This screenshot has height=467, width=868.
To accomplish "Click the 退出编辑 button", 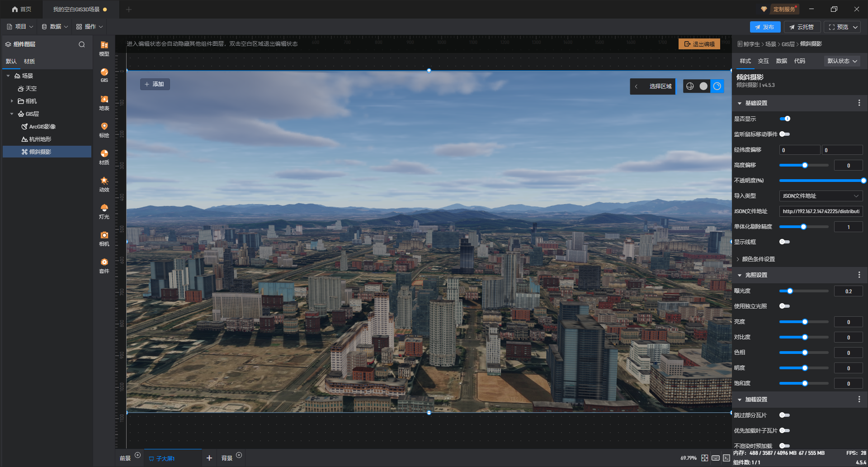I will tap(699, 44).
